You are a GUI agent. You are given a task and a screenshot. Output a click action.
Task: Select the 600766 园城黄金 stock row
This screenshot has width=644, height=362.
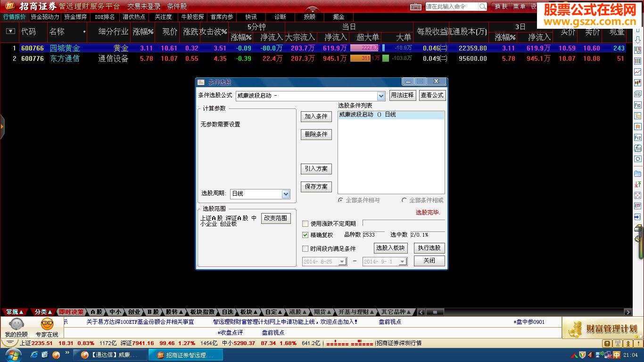click(316, 48)
